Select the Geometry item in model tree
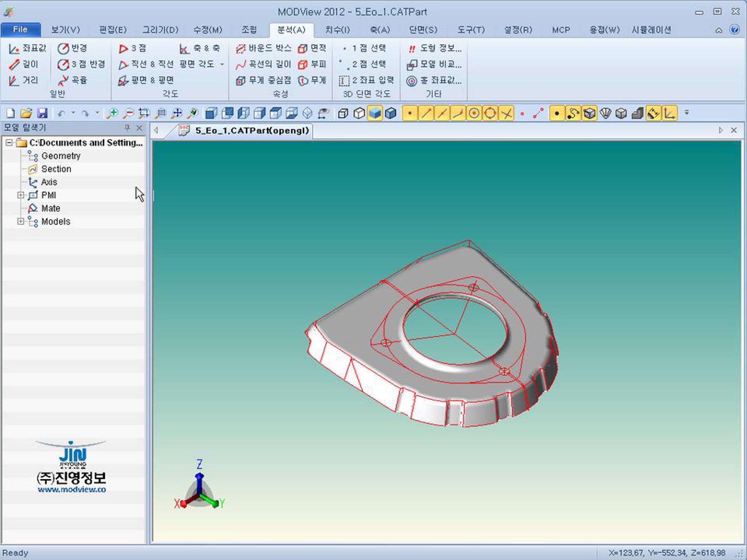The height and width of the screenshot is (560, 747). (61, 156)
